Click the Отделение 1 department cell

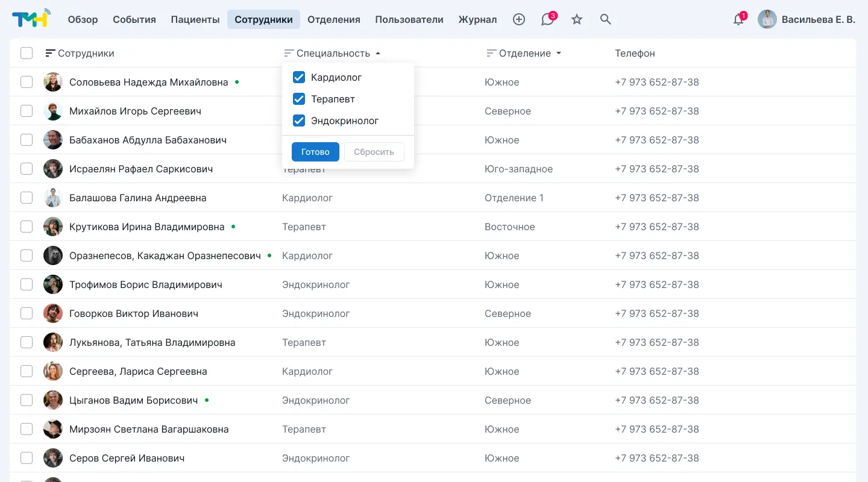pyautogui.click(x=514, y=198)
